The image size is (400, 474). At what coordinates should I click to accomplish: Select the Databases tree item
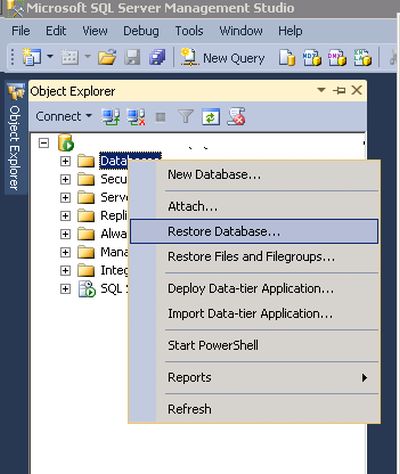pos(114,161)
